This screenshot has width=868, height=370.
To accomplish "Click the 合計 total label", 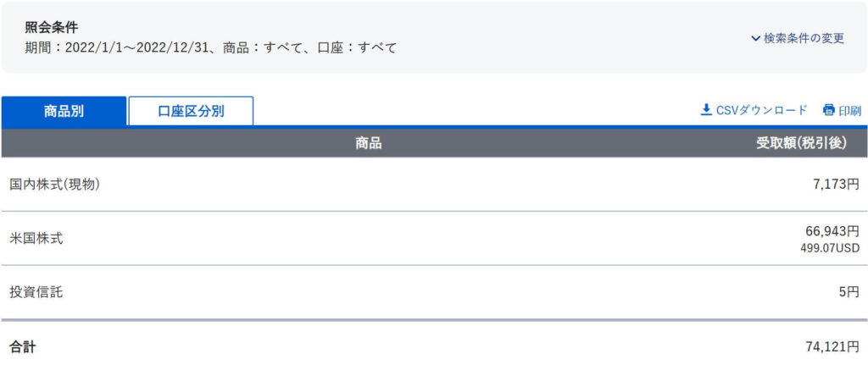I will click(x=23, y=347).
